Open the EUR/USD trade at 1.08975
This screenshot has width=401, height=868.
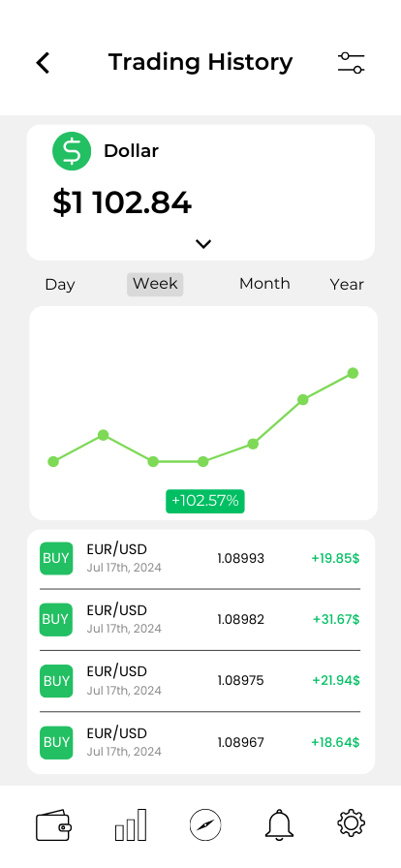[200, 681]
